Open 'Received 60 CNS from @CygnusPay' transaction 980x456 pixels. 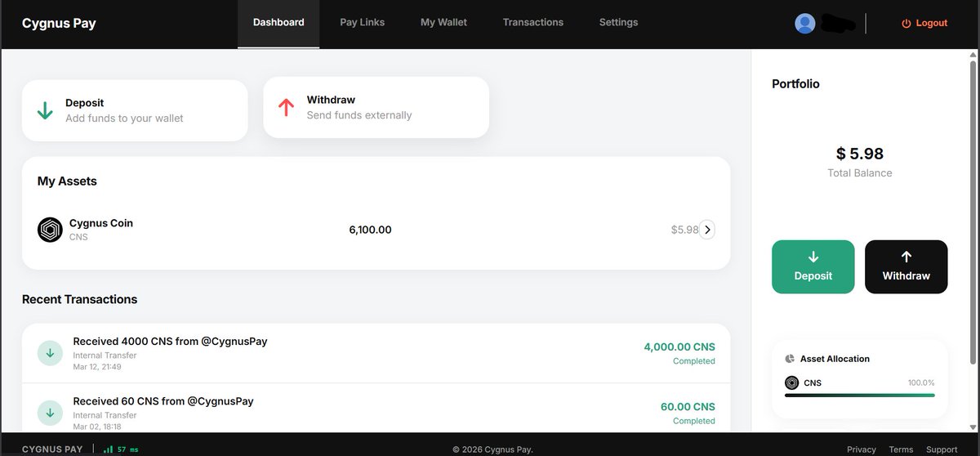[376, 409]
